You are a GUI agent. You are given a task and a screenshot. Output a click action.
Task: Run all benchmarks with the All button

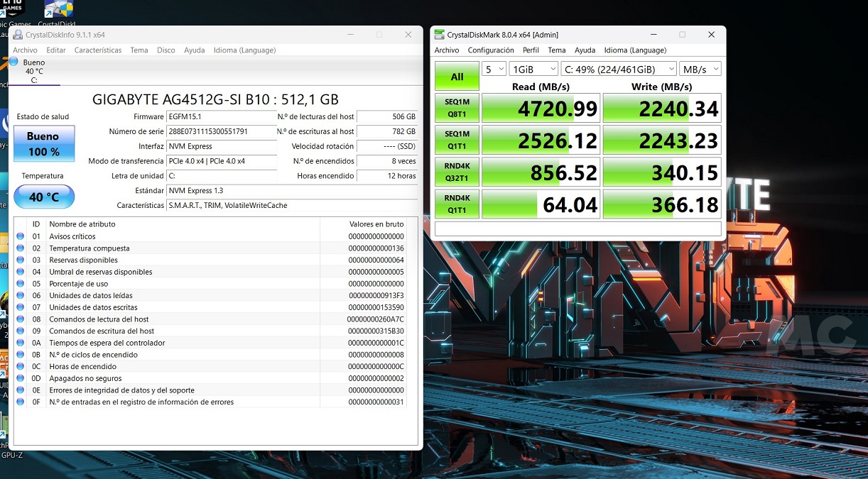click(457, 77)
